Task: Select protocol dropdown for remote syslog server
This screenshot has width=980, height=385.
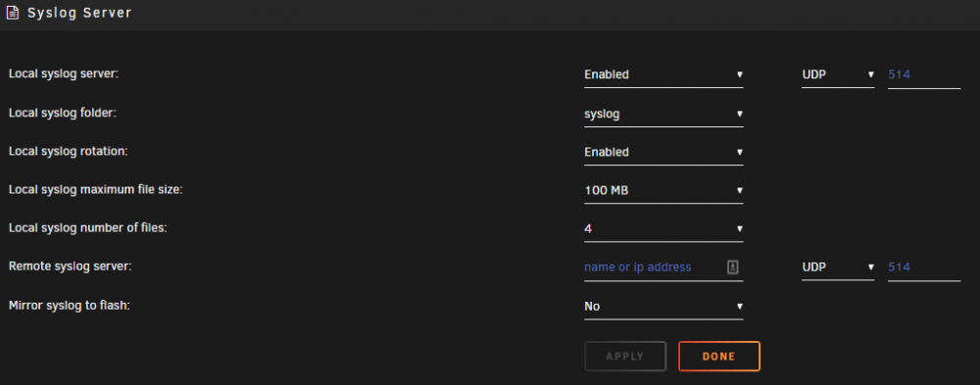Action: pos(838,266)
